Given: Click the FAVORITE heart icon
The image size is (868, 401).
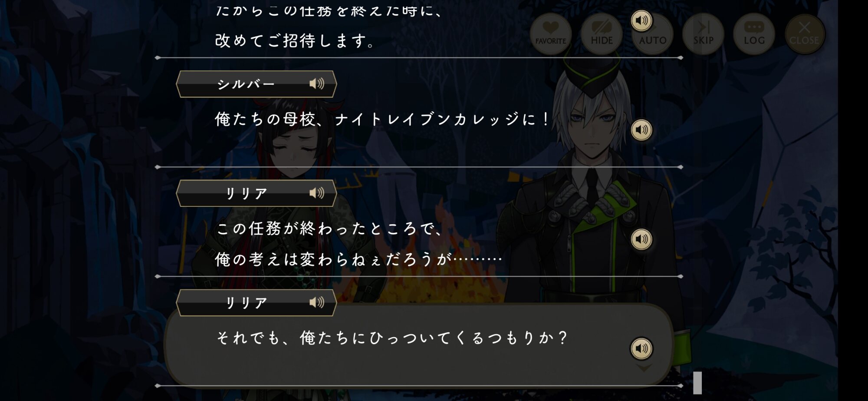Looking at the screenshot, I should pyautogui.click(x=550, y=34).
